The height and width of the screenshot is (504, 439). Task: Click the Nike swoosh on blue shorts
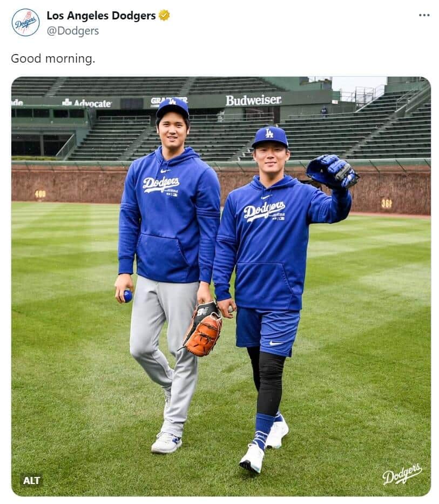[276, 342]
